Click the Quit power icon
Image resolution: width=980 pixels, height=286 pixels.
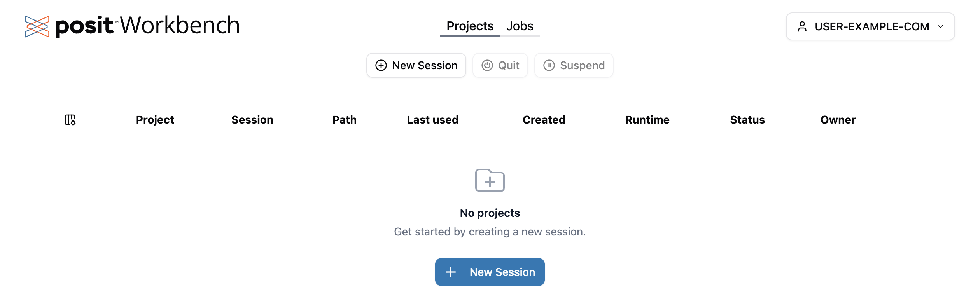pyautogui.click(x=487, y=65)
